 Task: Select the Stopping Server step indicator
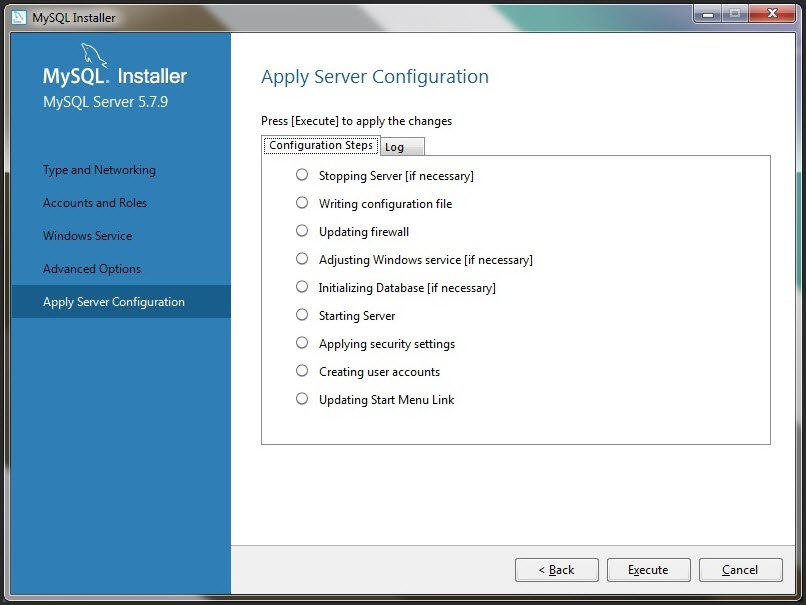[302, 175]
